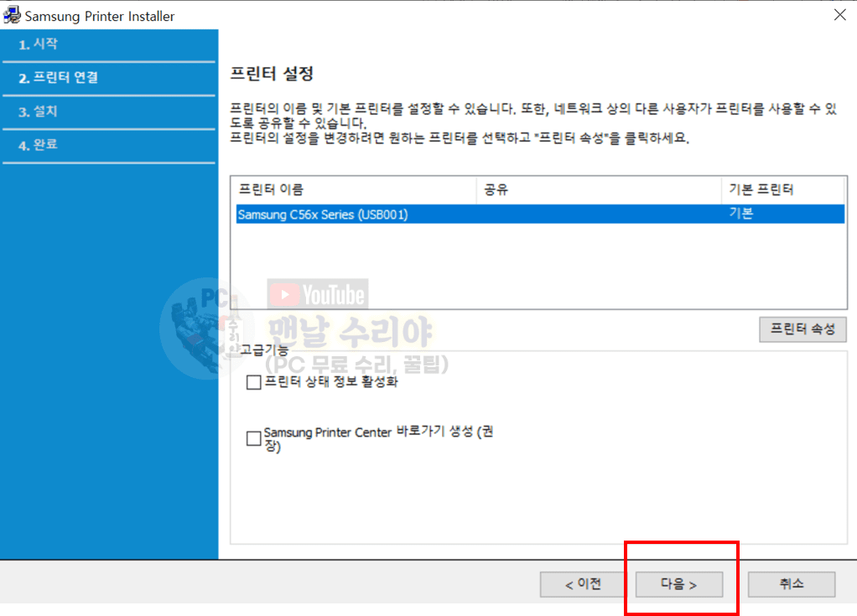This screenshot has height=616, width=857.
Task: Click the 기본 cell of the printer row
Action: coord(741,214)
